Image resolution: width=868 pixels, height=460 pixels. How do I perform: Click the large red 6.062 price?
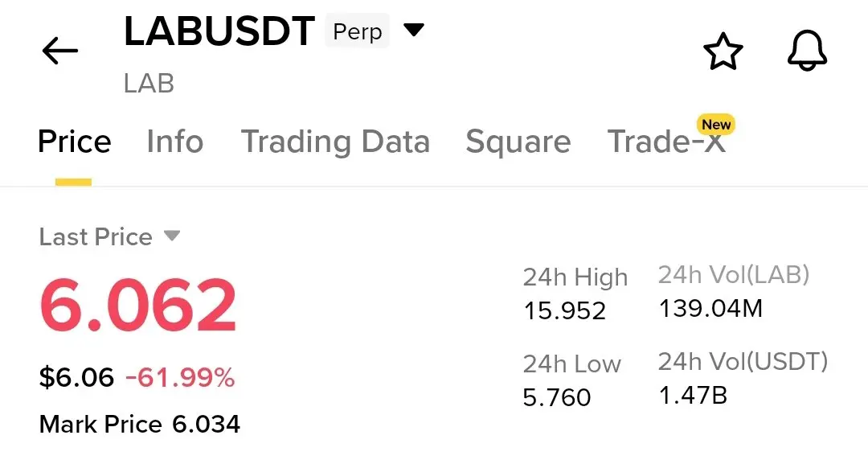click(138, 306)
